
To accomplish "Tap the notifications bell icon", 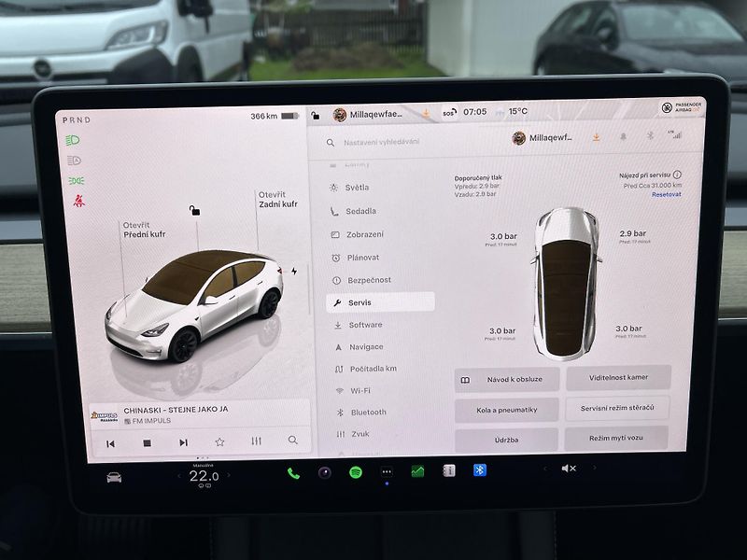I will [623, 136].
